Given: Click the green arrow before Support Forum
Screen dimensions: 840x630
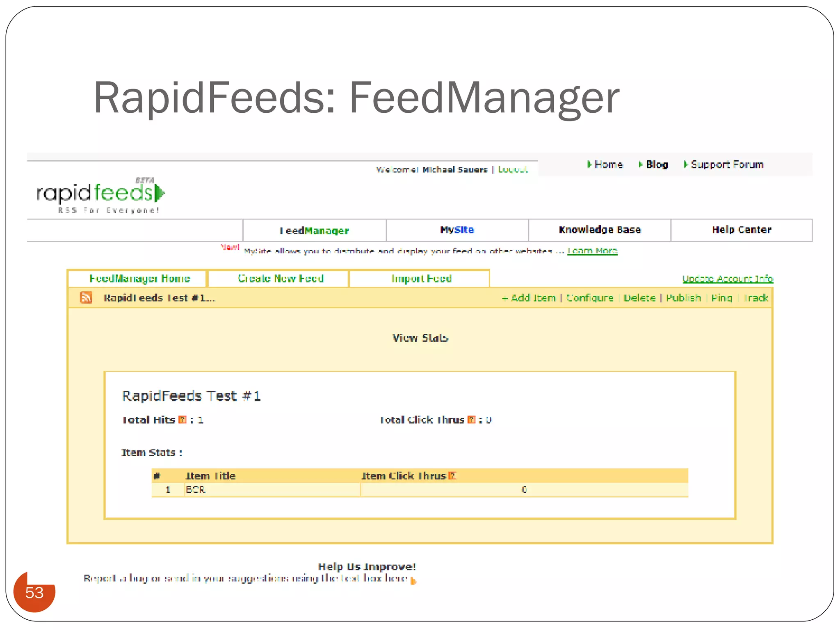Looking at the screenshot, I should coord(686,164).
